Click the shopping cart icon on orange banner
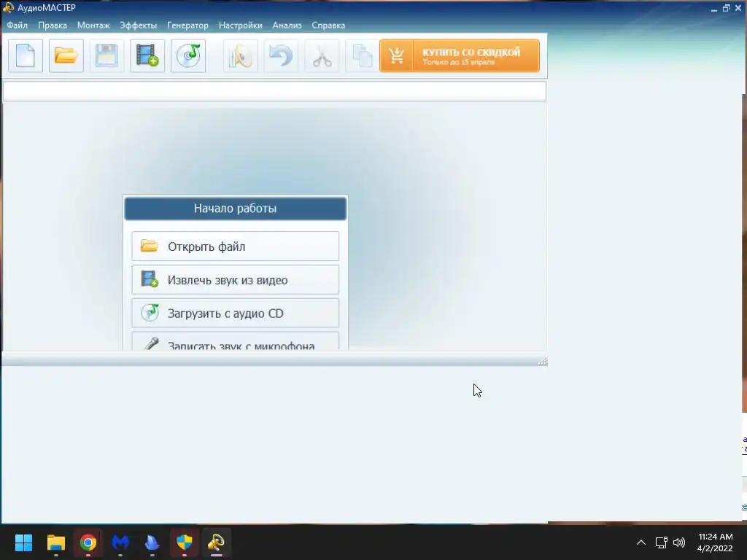747x560 pixels. tap(396, 55)
